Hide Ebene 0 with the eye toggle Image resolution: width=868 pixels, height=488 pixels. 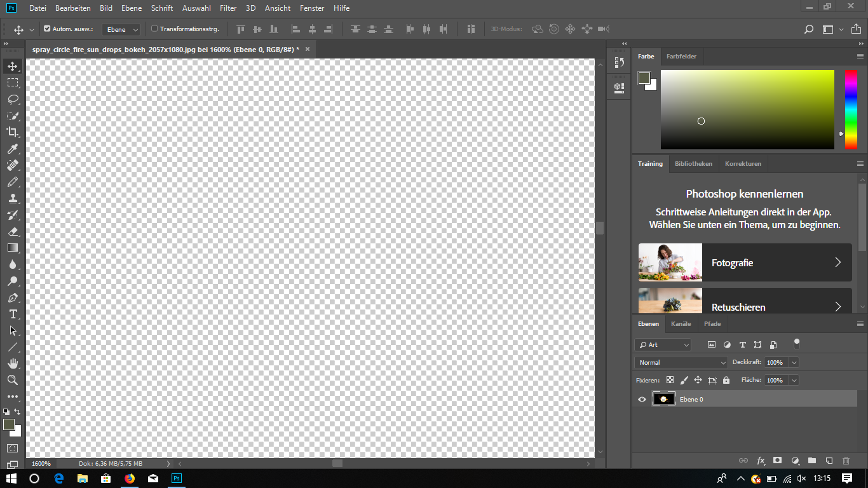click(642, 399)
